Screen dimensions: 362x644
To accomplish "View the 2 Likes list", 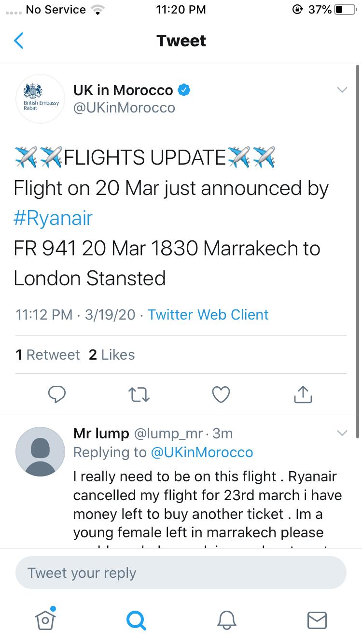I will 111,355.
